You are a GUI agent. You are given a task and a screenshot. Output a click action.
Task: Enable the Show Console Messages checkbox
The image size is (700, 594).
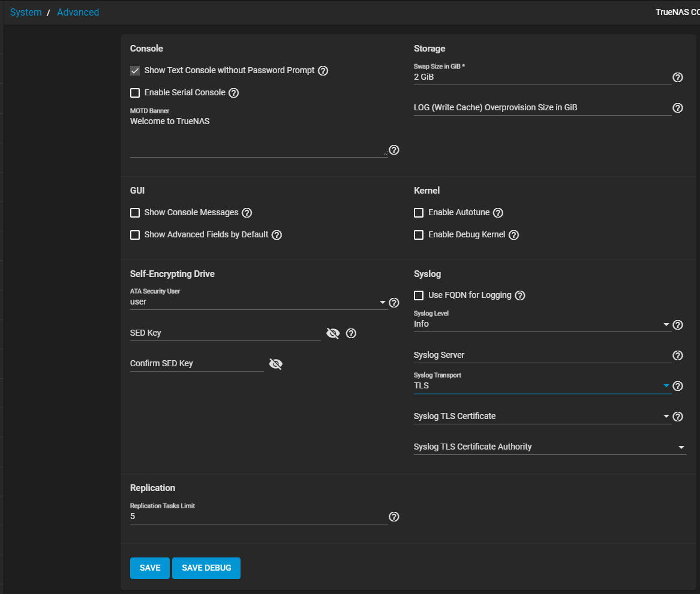[x=135, y=213]
